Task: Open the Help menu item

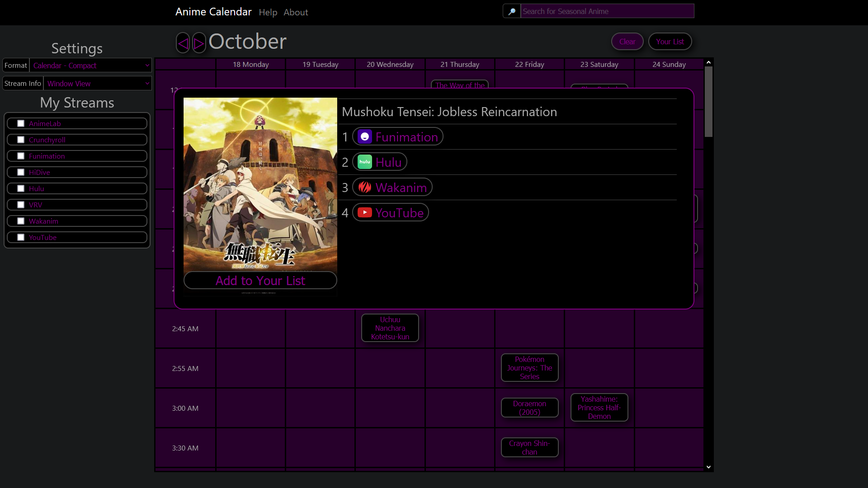Action: coord(268,13)
